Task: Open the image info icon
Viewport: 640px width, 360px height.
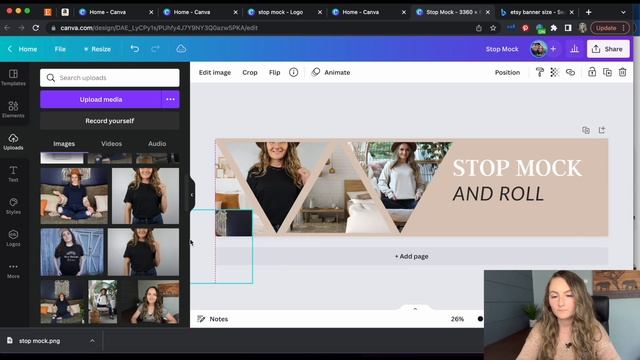Action: (x=293, y=72)
